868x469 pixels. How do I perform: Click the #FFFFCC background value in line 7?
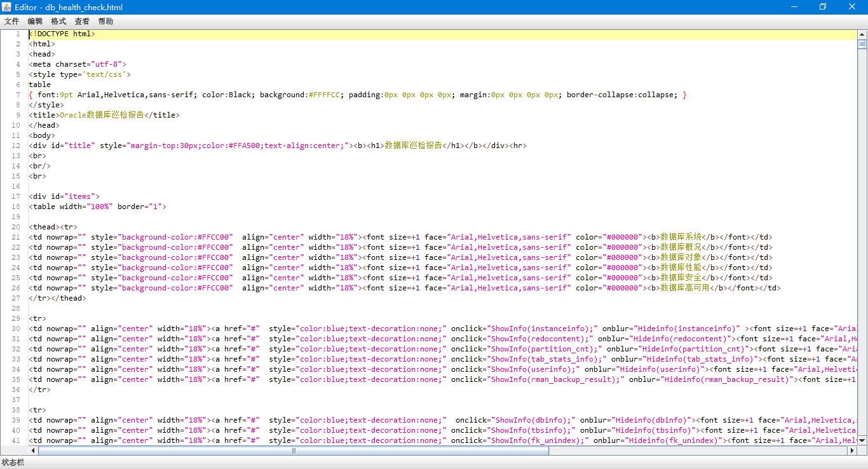coord(324,95)
